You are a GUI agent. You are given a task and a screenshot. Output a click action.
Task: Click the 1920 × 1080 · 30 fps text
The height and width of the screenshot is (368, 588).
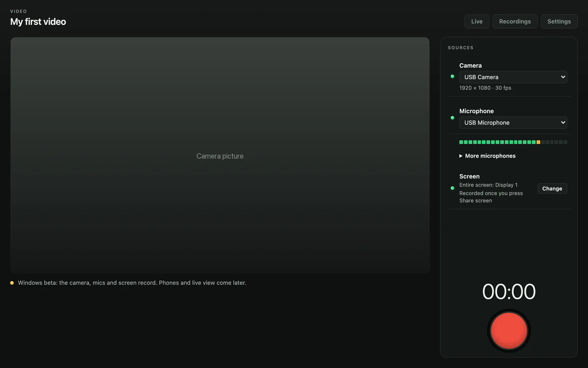click(485, 88)
